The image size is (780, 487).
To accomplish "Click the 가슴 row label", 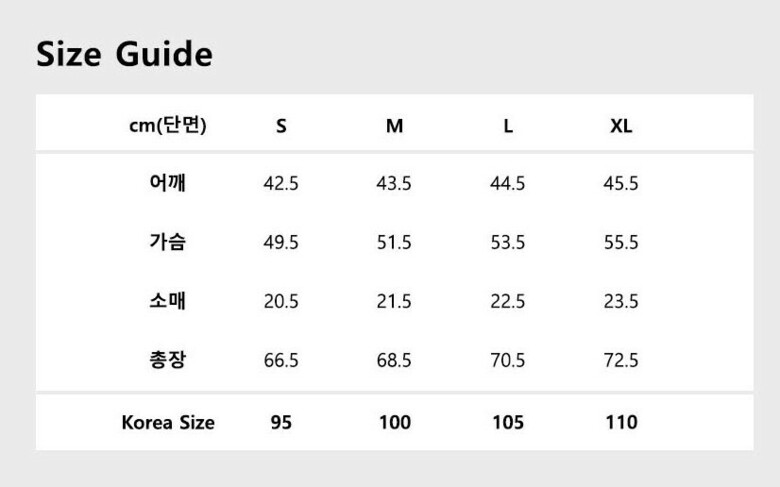I will tap(168, 242).
